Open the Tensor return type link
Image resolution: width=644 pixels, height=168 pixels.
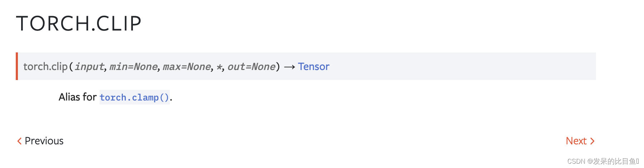[313, 66]
